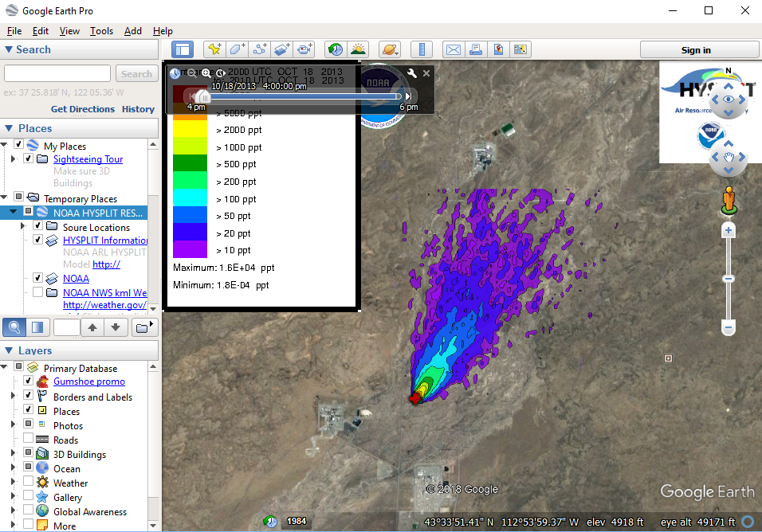Select the Add Path tool
This screenshot has width=762, height=532.
coord(260,49)
